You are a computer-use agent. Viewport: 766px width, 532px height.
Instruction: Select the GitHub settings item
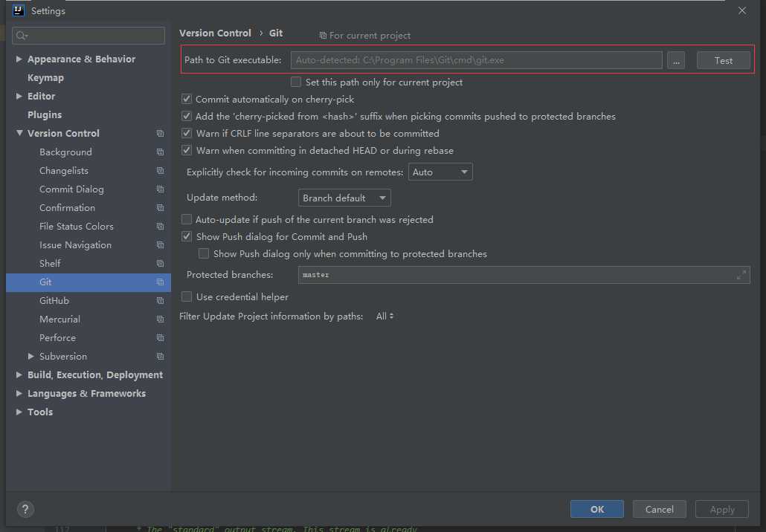(54, 301)
